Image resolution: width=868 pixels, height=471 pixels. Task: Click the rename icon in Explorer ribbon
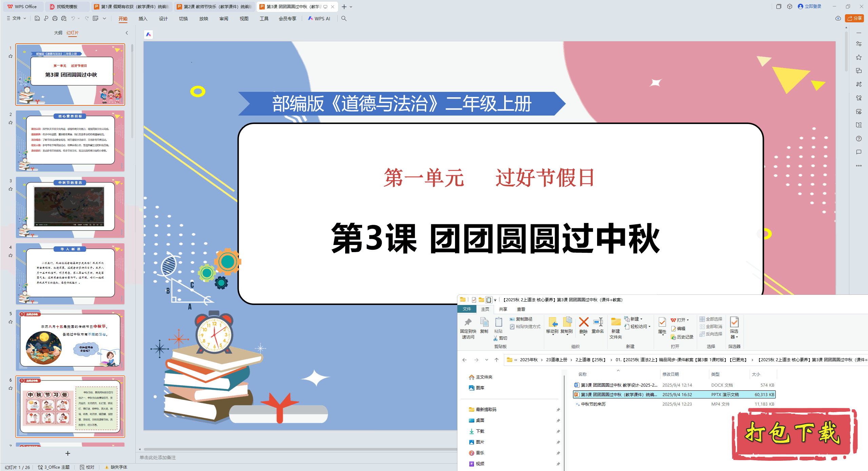598,322
